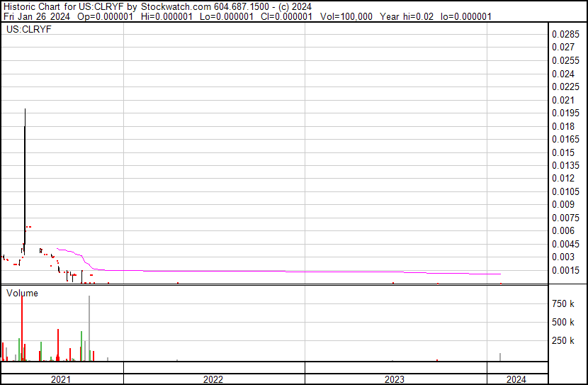Screen dimensions: 588x385
Task: Click the Volume panel label
Action: point(22,293)
